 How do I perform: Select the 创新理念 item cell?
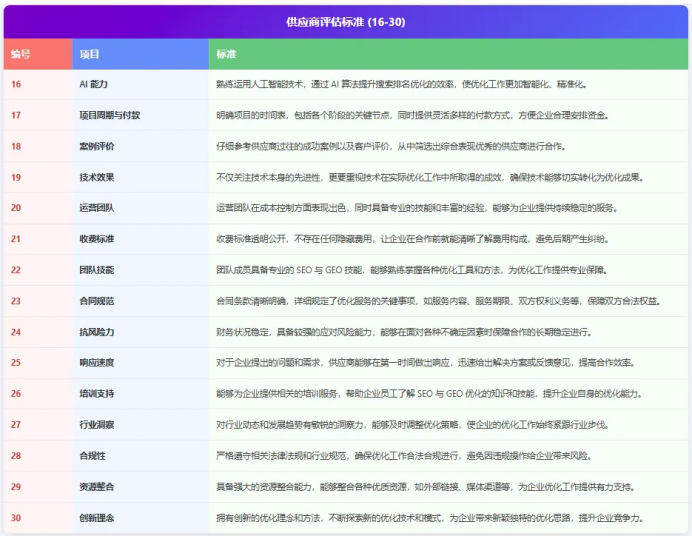click(97, 518)
